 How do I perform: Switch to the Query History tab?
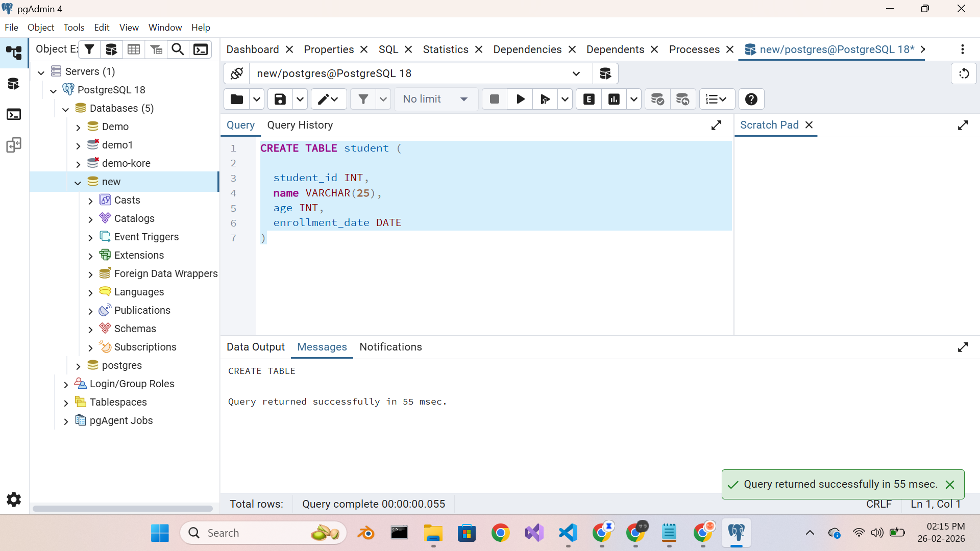point(300,125)
